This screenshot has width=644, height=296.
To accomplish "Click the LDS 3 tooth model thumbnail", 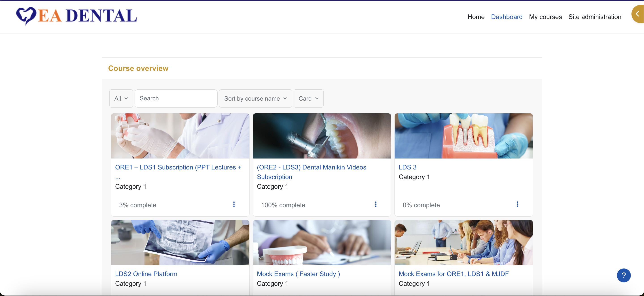I will (x=464, y=136).
